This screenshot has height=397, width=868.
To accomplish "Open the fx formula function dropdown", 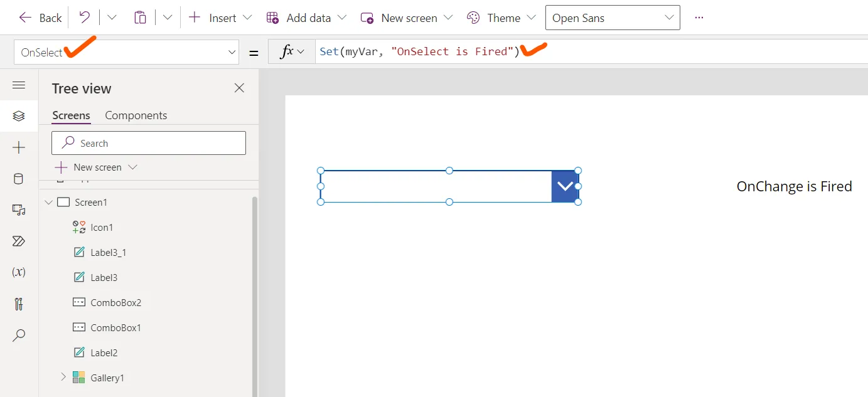I will [291, 51].
